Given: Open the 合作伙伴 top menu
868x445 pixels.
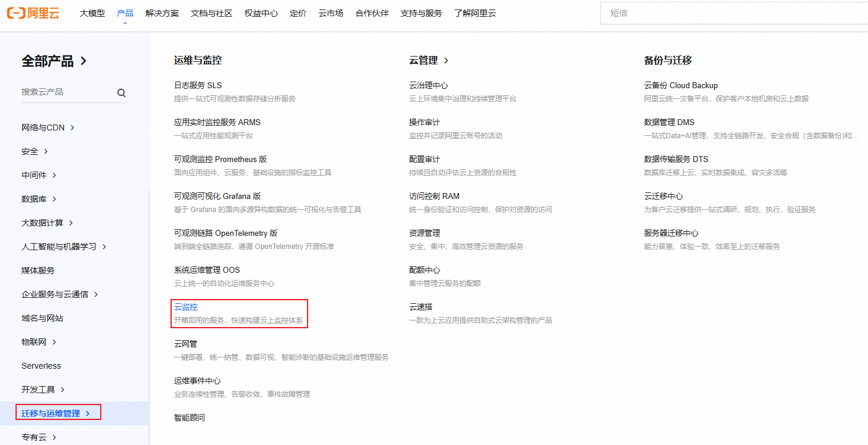Looking at the screenshot, I should [372, 13].
